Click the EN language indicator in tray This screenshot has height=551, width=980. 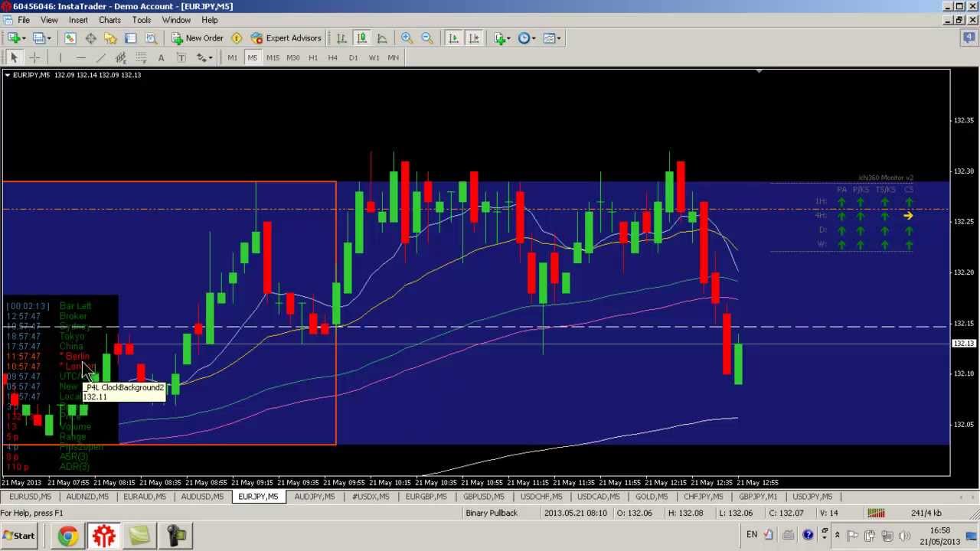[x=752, y=535]
